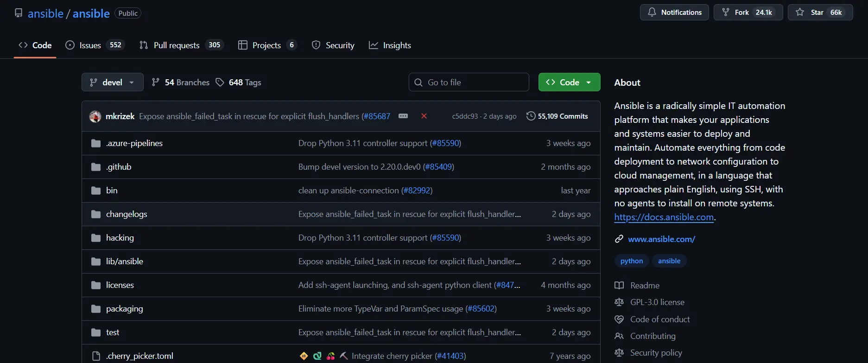Open the 648 Tags link

coord(239,82)
